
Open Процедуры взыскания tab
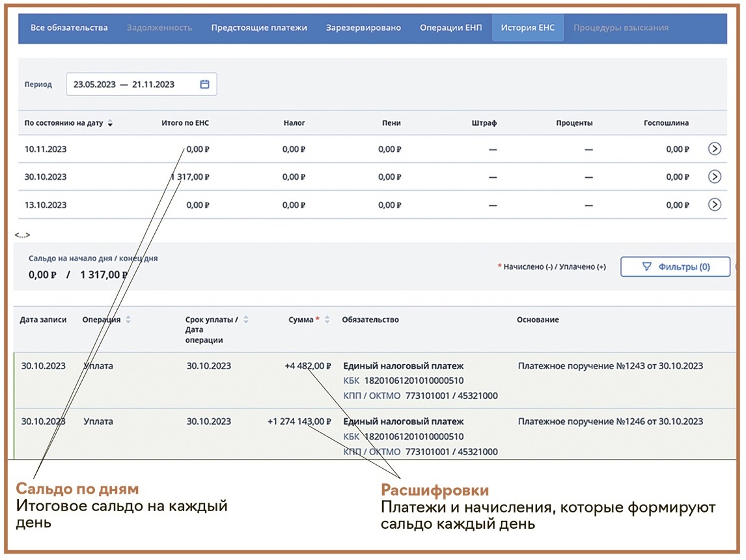(620, 28)
